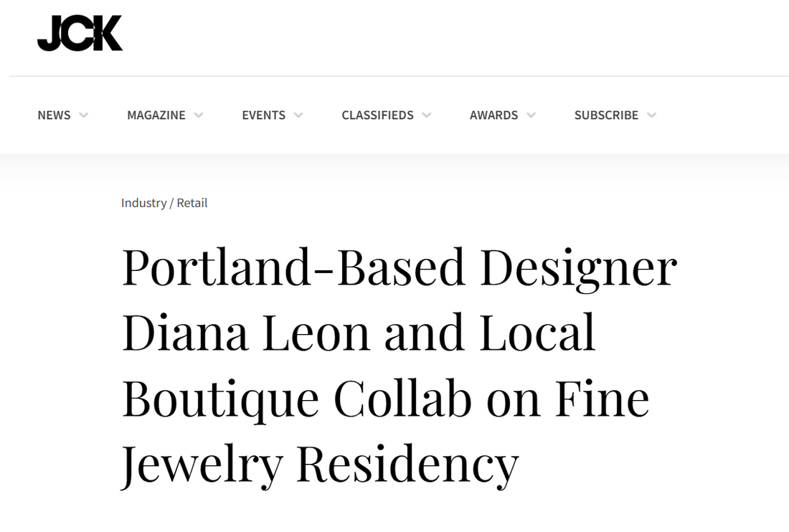Click the SUBSCRIBE menu label

[x=606, y=115]
